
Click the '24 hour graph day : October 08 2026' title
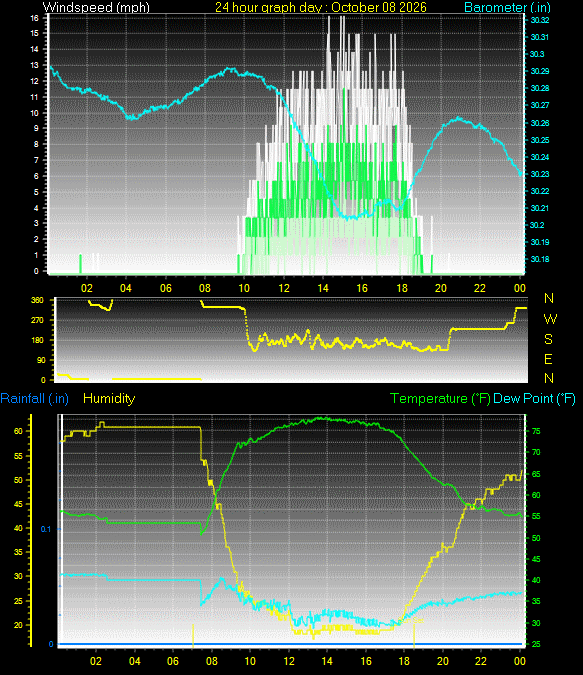tap(321, 7)
